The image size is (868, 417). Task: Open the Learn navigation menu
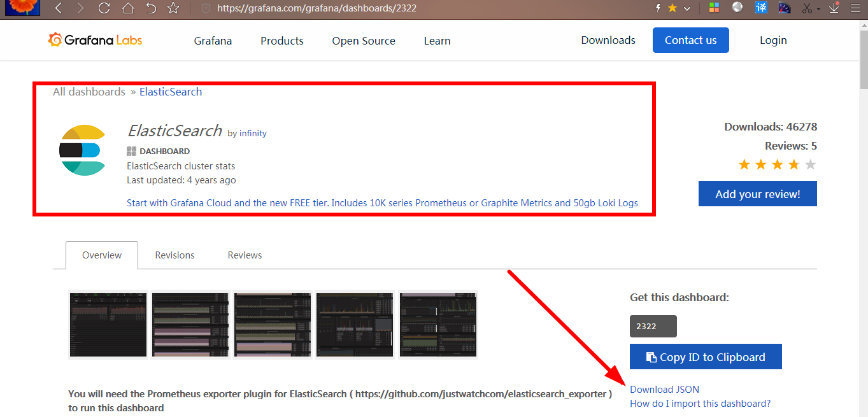point(437,41)
